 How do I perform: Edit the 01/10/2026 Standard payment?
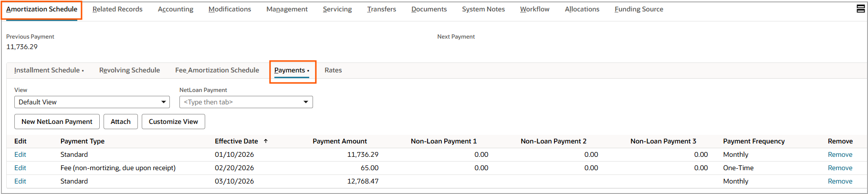tap(20, 154)
